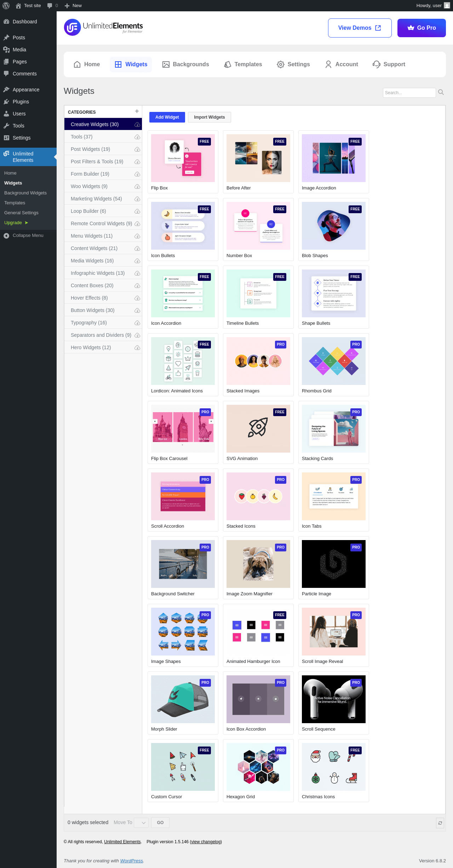Click download icon for Form Builder (19)
Viewport: 453px width, 868px height.
click(x=137, y=174)
